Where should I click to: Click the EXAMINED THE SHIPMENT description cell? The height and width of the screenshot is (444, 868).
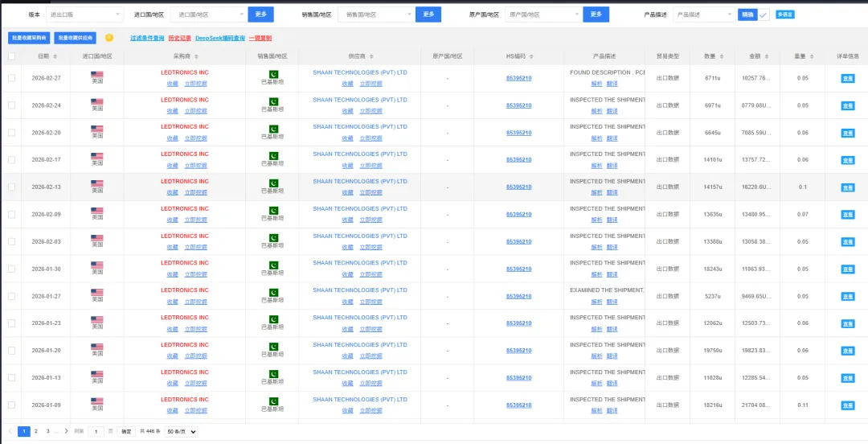607,290
